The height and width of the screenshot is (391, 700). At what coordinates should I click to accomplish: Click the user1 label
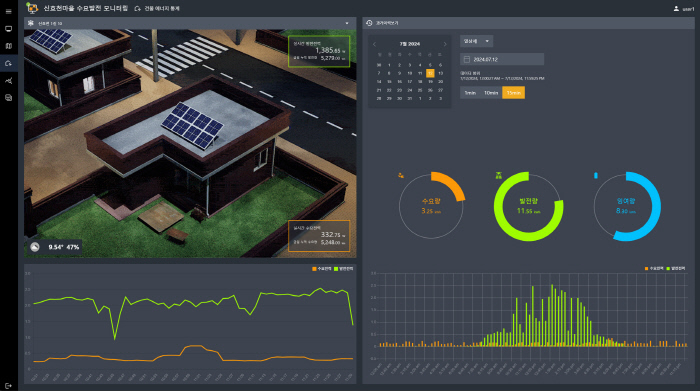coord(688,9)
